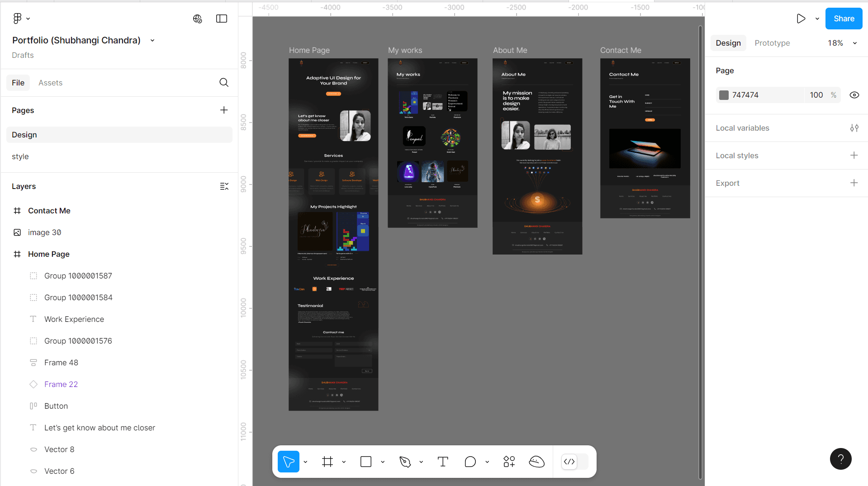Viewport: 868px width, 486px height.
Task: Expand the file name dropdown chevron
Action: point(152,40)
